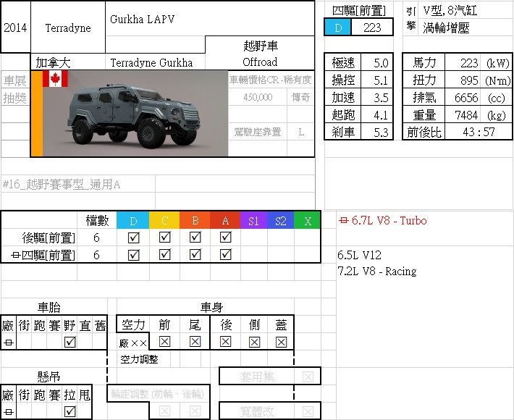Viewport: 514px width, 420px height.
Task: Click the 加速 3.5 acceleration stat value
Action: 376,98
